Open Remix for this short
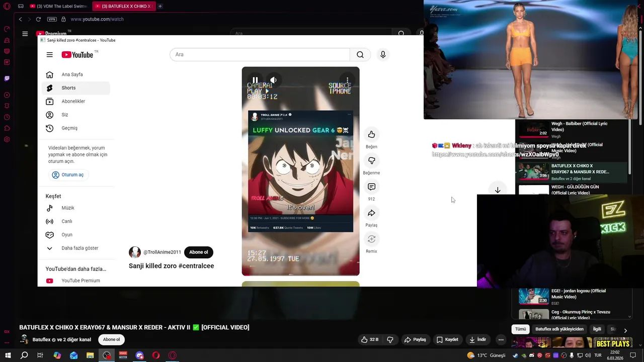Image resolution: width=644 pixels, height=362 pixels. click(x=371, y=239)
